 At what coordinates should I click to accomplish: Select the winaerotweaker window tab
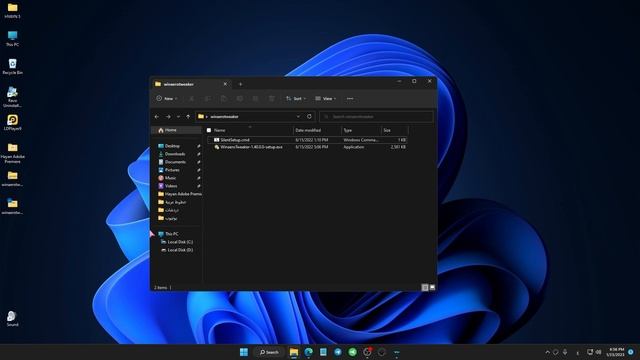point(191,84)
